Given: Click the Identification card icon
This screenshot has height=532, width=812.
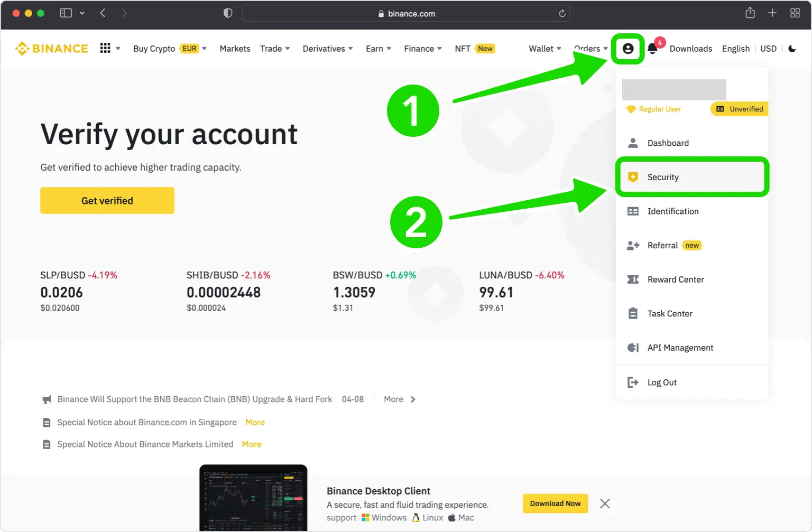Looking at the screenshot, I should click(x=633, y=211).
